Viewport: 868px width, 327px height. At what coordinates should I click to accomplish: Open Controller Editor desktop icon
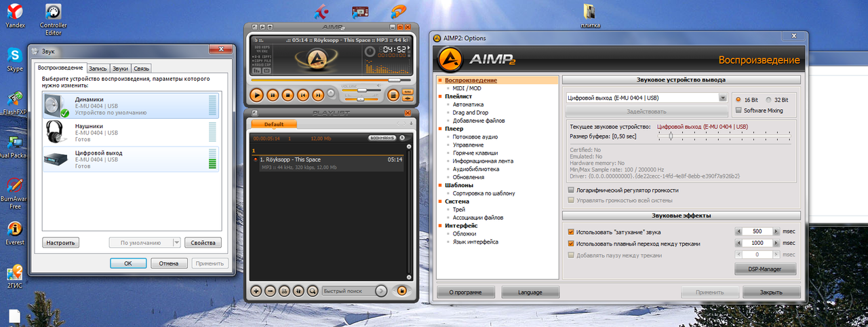(54, 18)
